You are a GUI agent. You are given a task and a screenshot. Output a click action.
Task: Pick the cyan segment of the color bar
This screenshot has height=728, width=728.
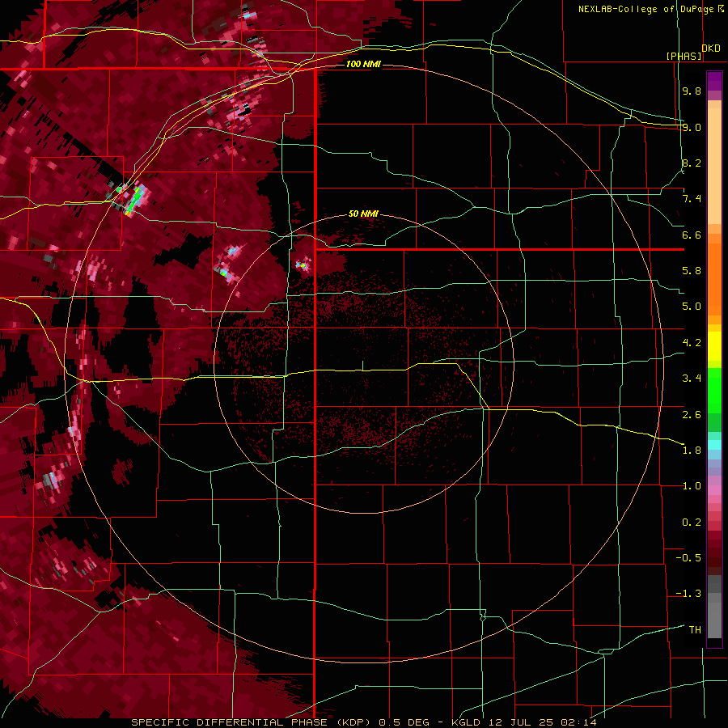click(x=714, y=445)
